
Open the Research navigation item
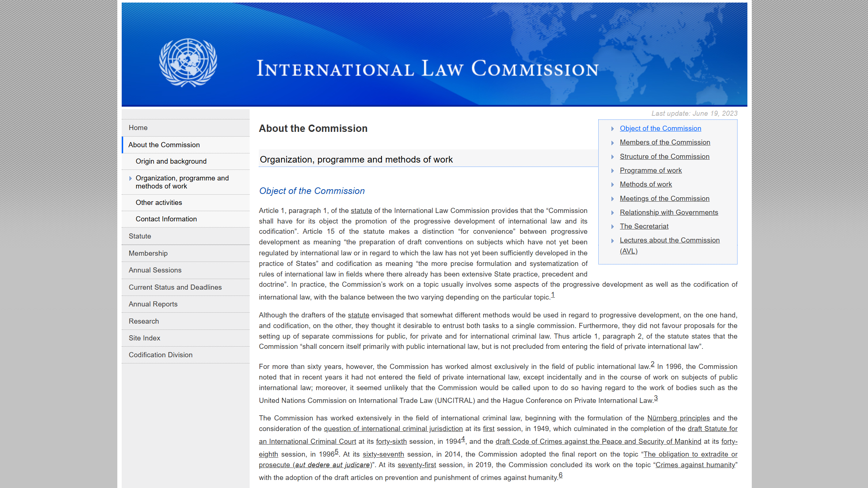tap(144, 321)
